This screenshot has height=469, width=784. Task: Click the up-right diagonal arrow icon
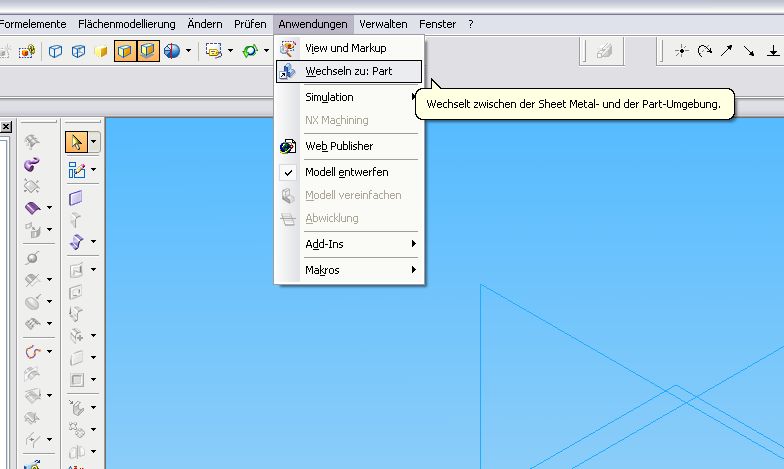726,50
